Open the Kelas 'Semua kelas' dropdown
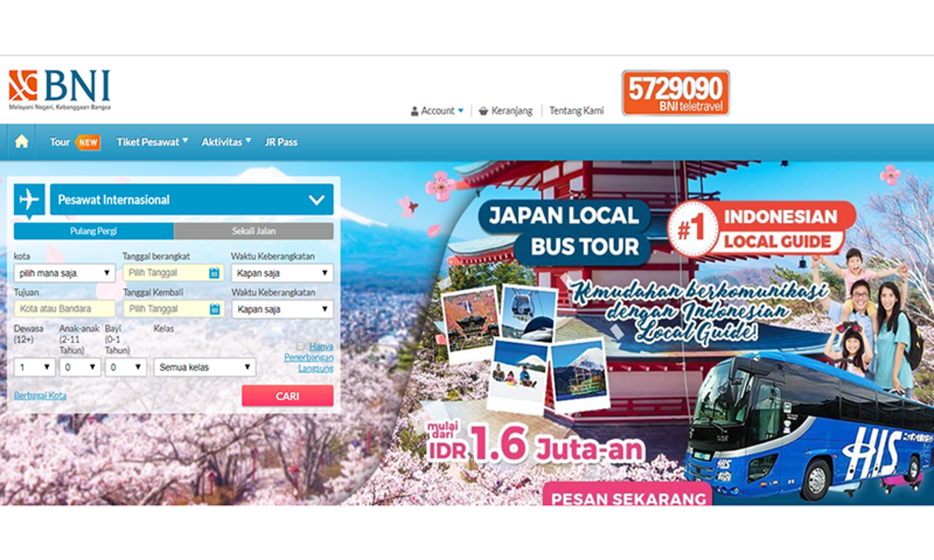This screenshot has height=560, width=934. pos(205,367)
